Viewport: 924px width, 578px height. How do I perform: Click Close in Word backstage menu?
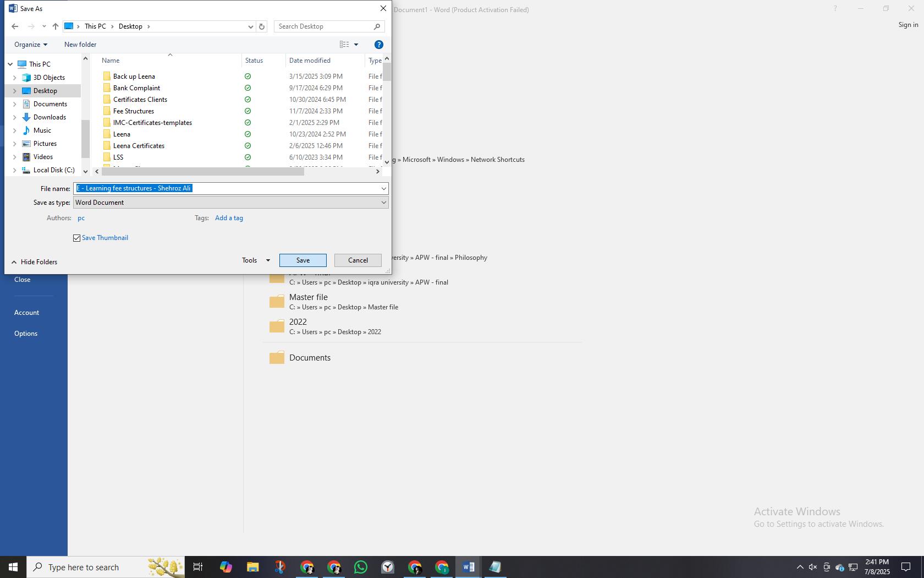(23, 280)
